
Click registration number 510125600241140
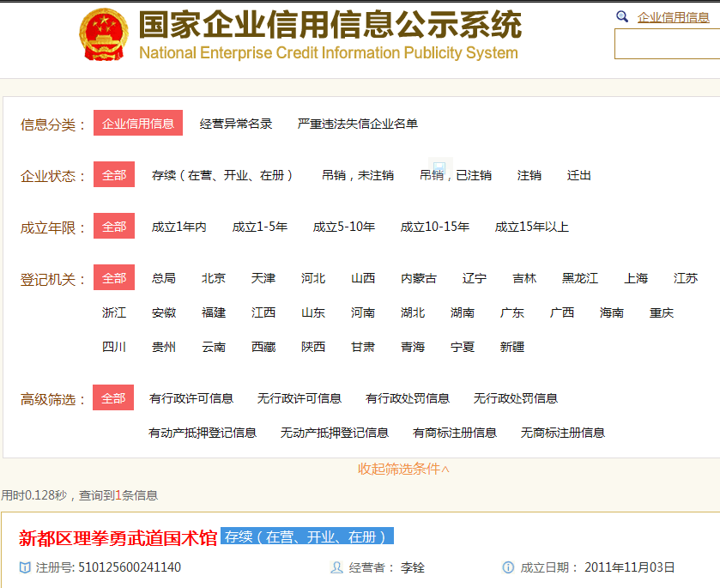[x=130, y=567]
